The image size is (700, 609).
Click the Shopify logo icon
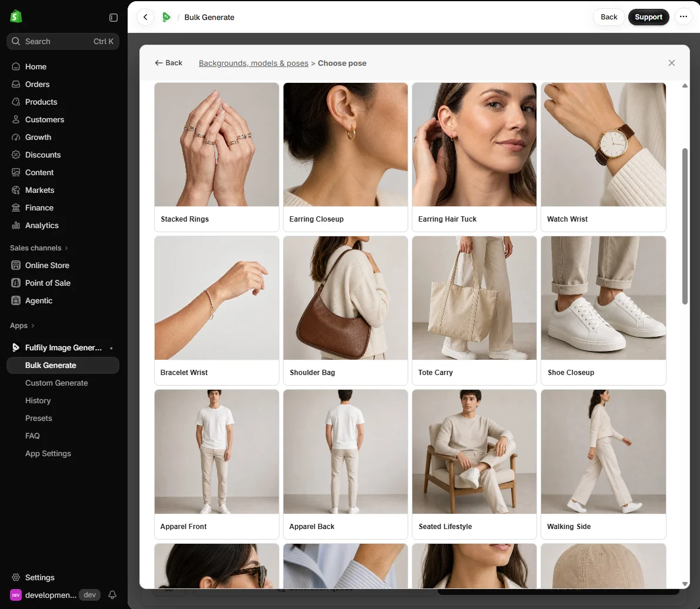point(16,17)
